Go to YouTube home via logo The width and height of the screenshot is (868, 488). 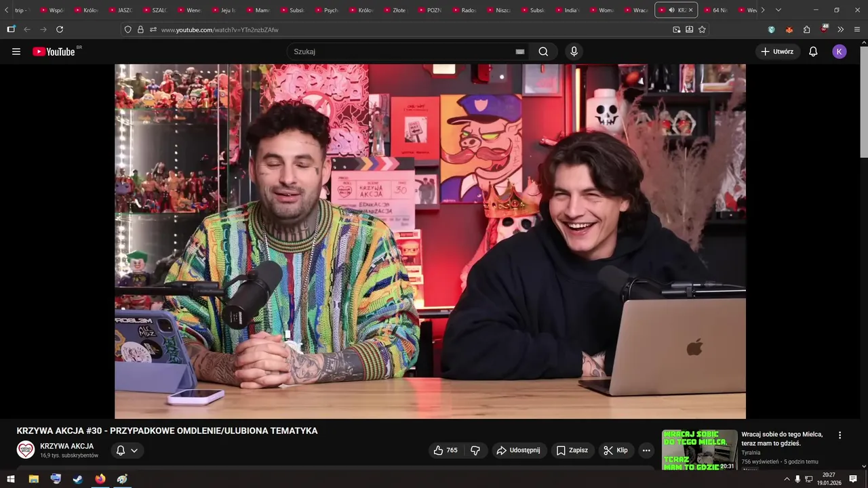click(54, 52)
